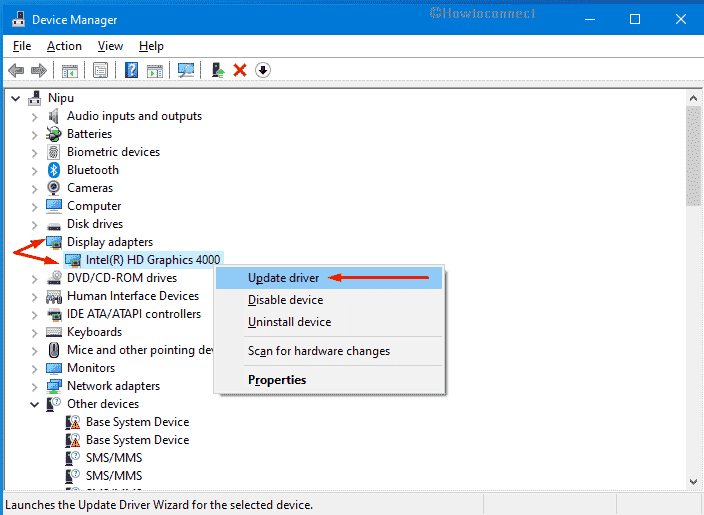Choose Update driver from context menu
The image size is (704, 515).
tap(329, 278)
